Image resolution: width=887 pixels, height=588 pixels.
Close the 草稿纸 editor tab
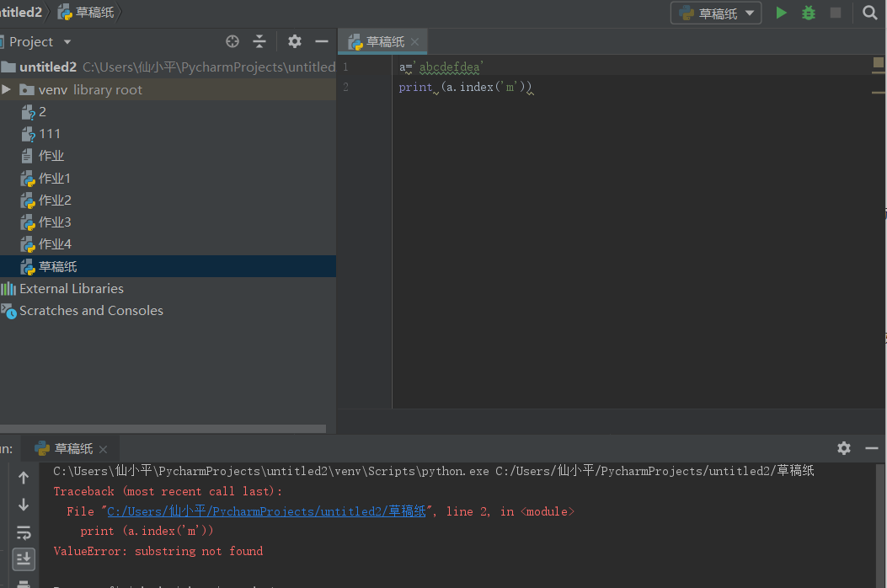pyautogui.click(x=414, y=42)
